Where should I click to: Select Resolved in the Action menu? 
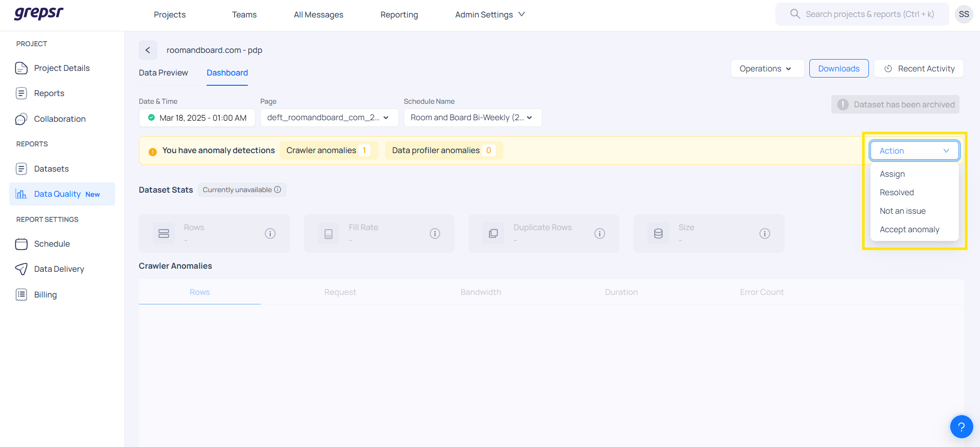coord(897,193)
